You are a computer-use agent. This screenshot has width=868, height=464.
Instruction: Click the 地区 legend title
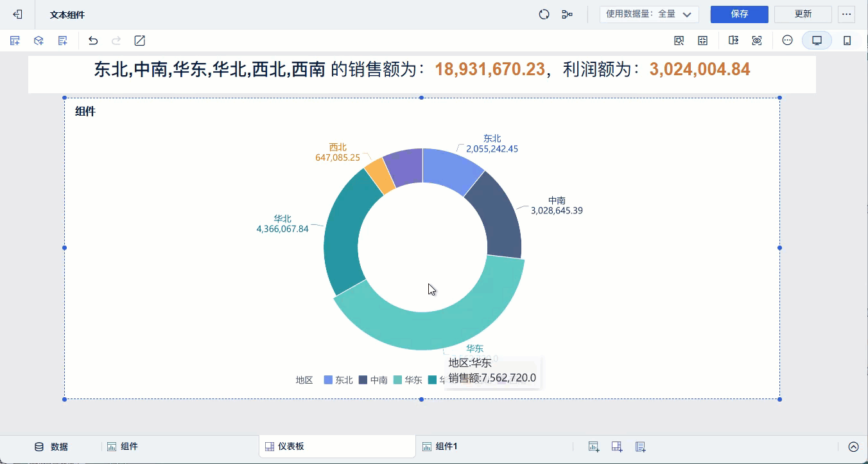tap(304, 380)
